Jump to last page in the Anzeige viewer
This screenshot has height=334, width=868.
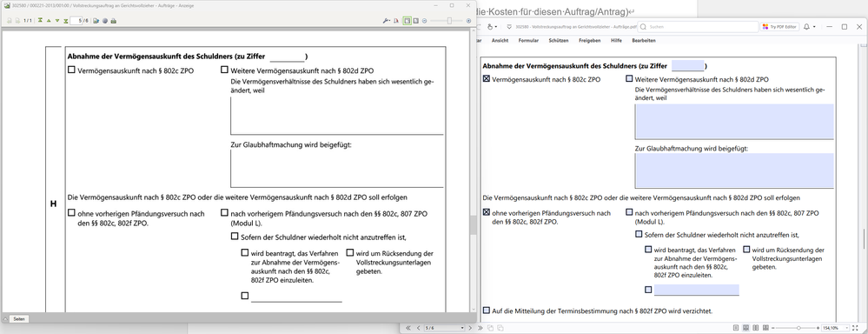coord(66,21)
